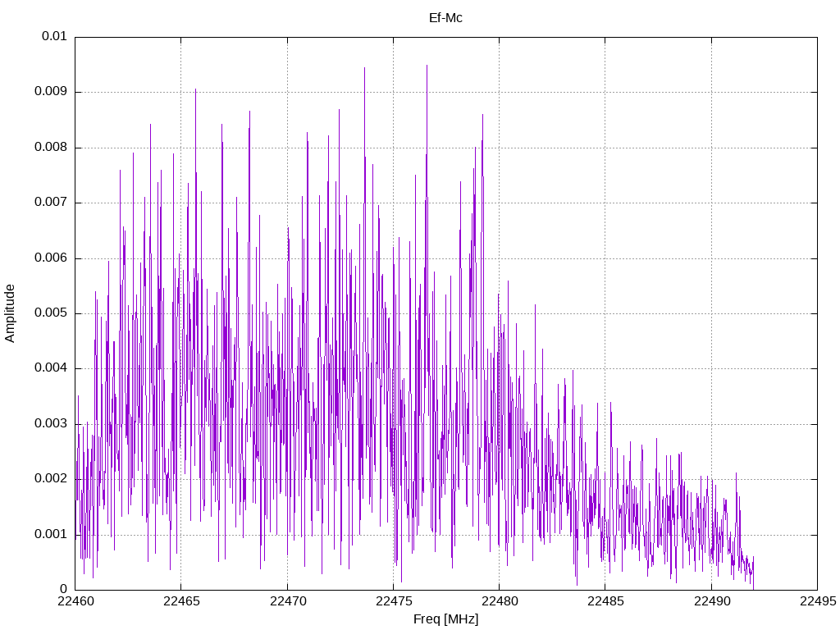Click y-axis tick label 0.007
Image resolution: width=840 pixels, height=630 pixels.
pyautogui.click(x=51, y=202)
